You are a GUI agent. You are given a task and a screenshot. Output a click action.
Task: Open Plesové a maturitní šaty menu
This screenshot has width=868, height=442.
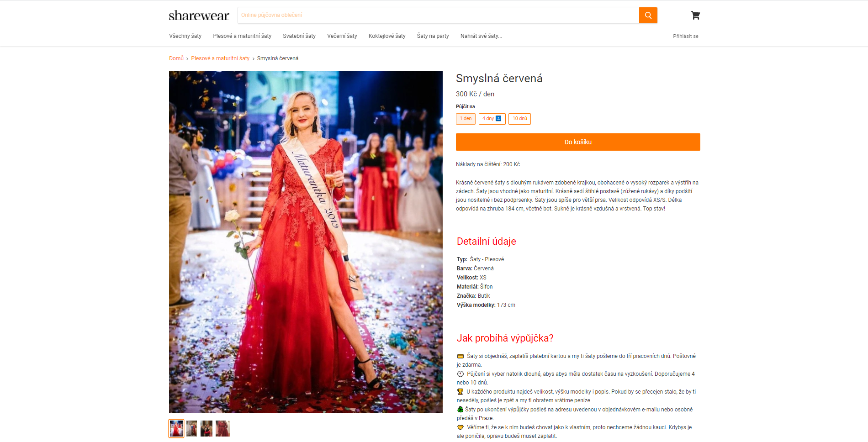242,36
